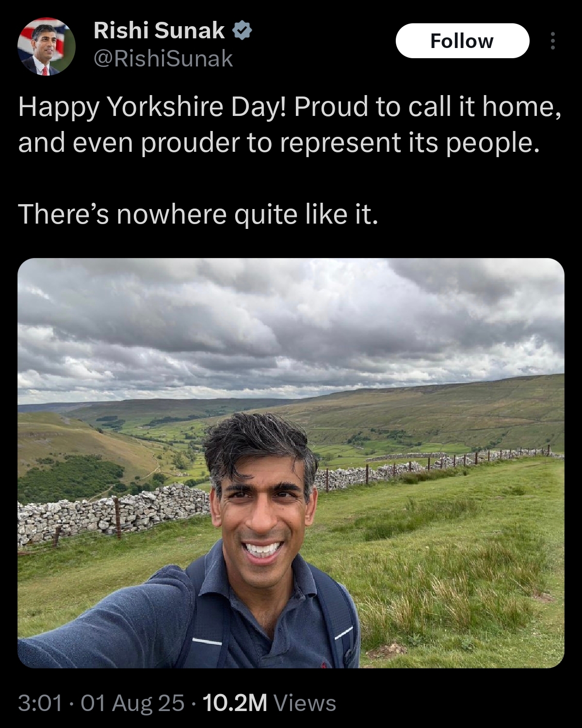The height and width of the screenshot is (728, 582).
Task: Open the round profile avatar picture
Action: 47,47
